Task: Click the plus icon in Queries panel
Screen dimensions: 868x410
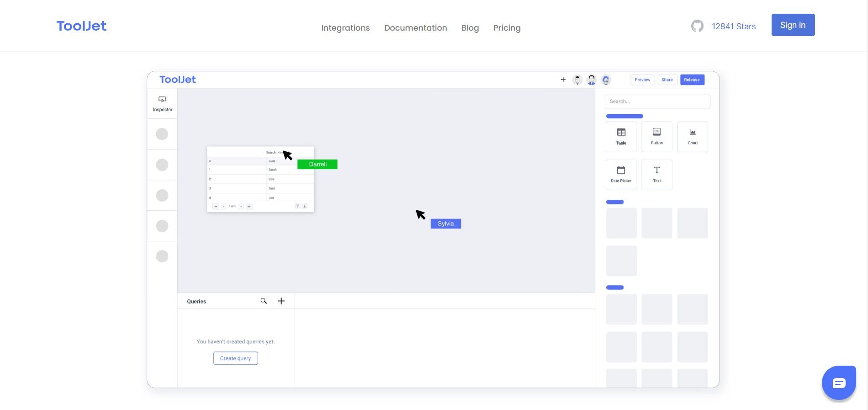Action: click(x=281, y=301)
